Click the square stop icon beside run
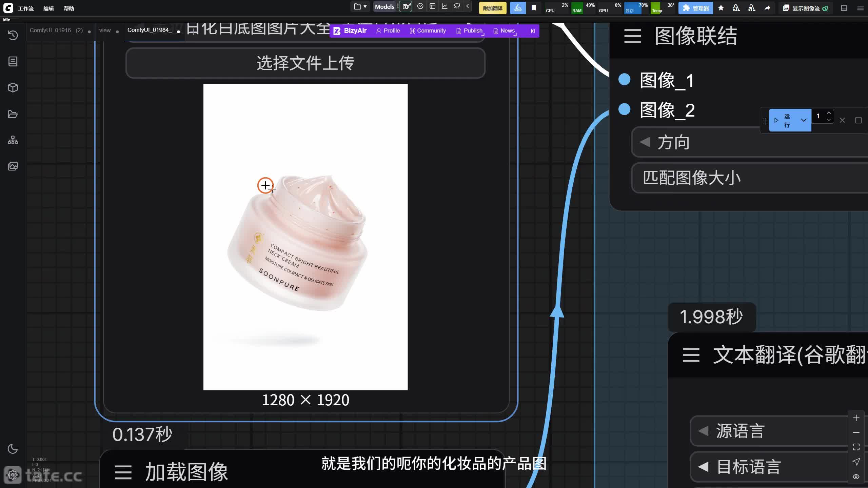 (859, 120)
